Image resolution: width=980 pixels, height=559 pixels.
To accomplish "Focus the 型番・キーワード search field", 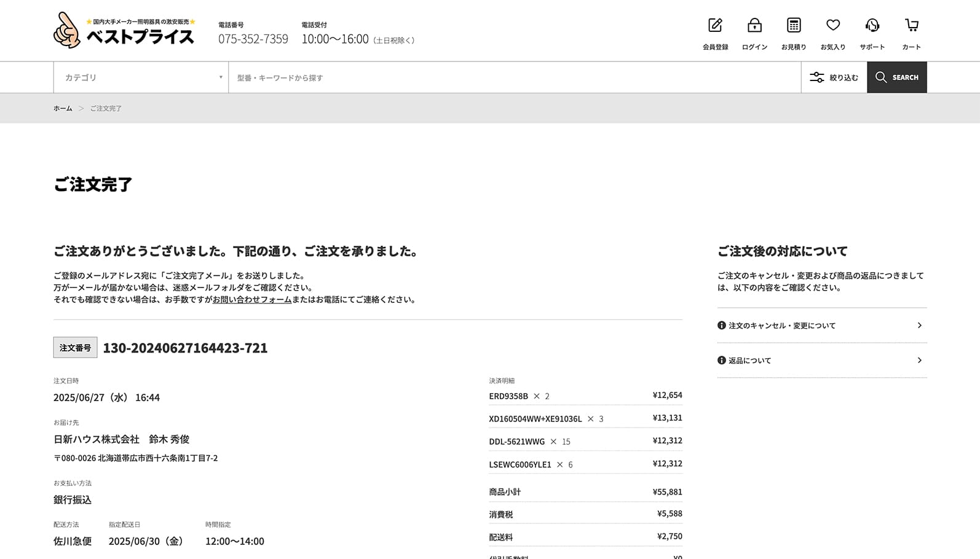I will pyautogui.click(x=514, y=77).
